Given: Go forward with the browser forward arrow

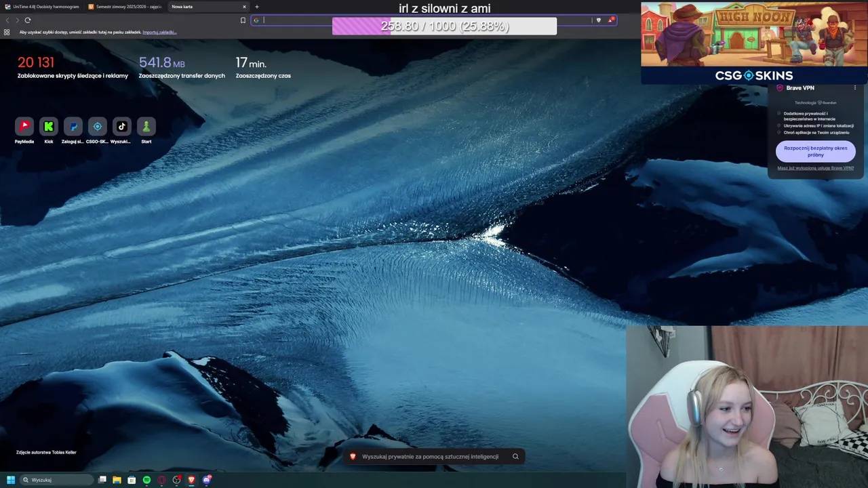Looking at the screenshot, I should (17, 20).
